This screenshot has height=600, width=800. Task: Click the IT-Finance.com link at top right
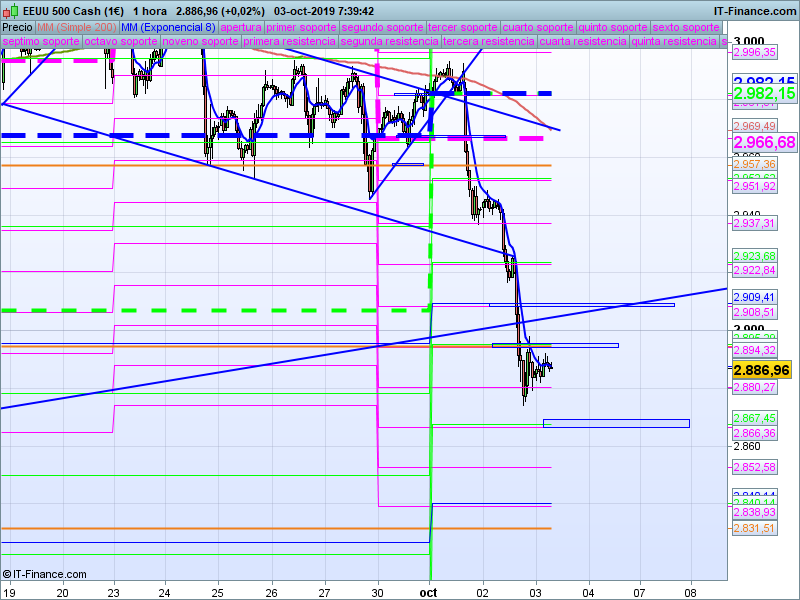pos(755,10)
